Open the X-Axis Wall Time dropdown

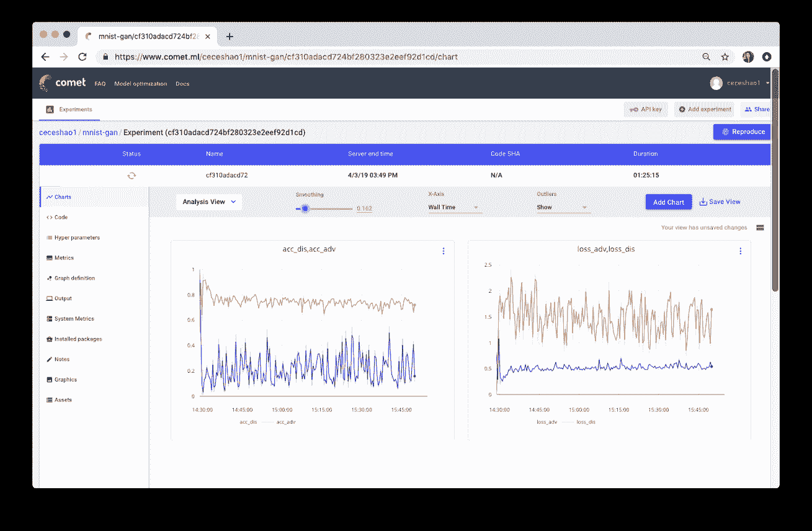click(454, 207)
